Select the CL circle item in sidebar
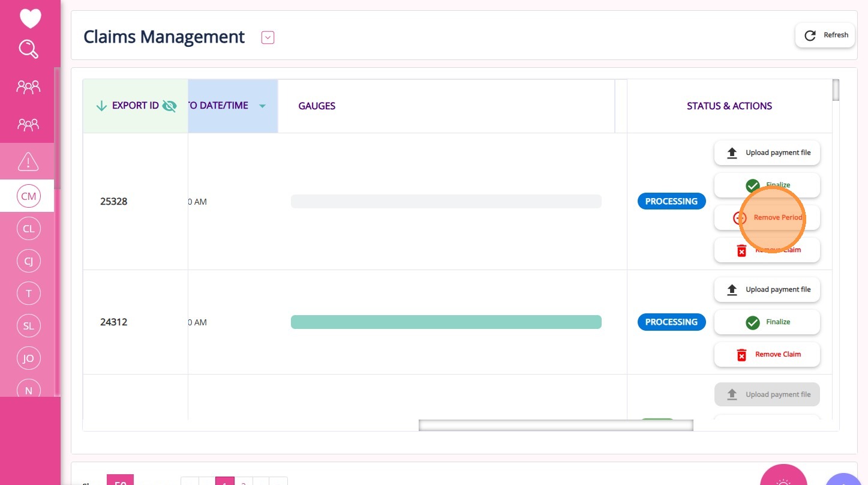The height and width of the screenshot is (485, 868). tap(28, 229)
